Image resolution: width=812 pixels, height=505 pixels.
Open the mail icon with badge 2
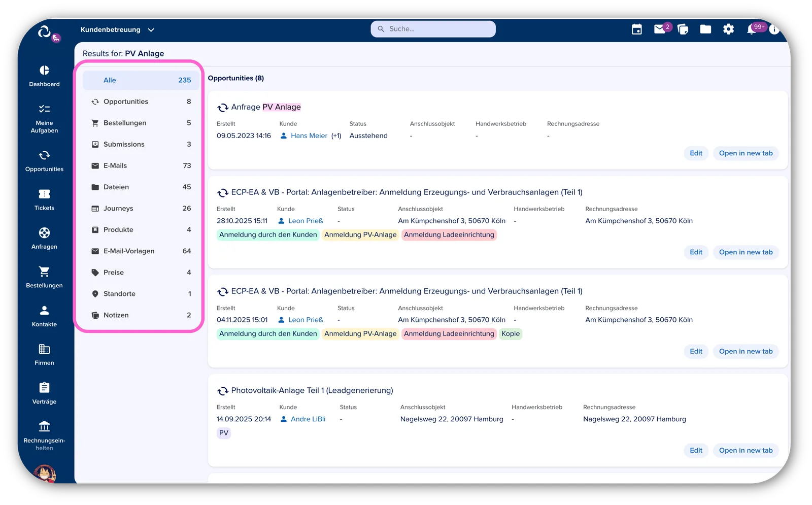659,29
